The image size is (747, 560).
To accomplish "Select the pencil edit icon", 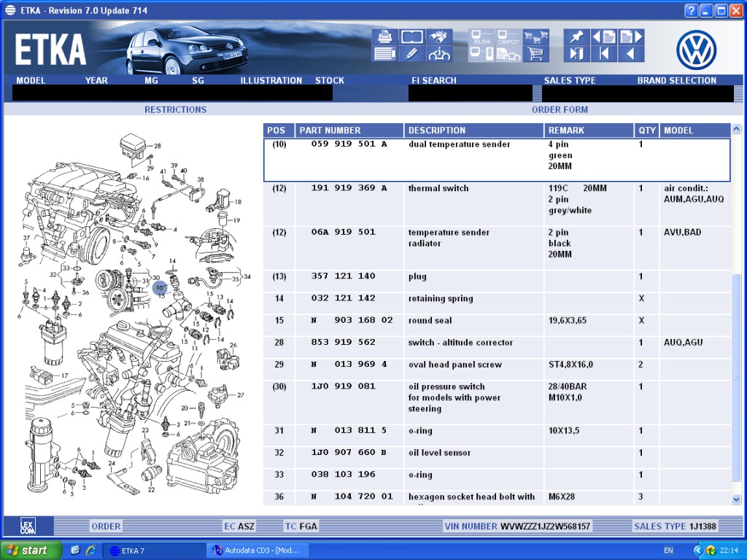I will pyautogui.click(x=411, y=53).
